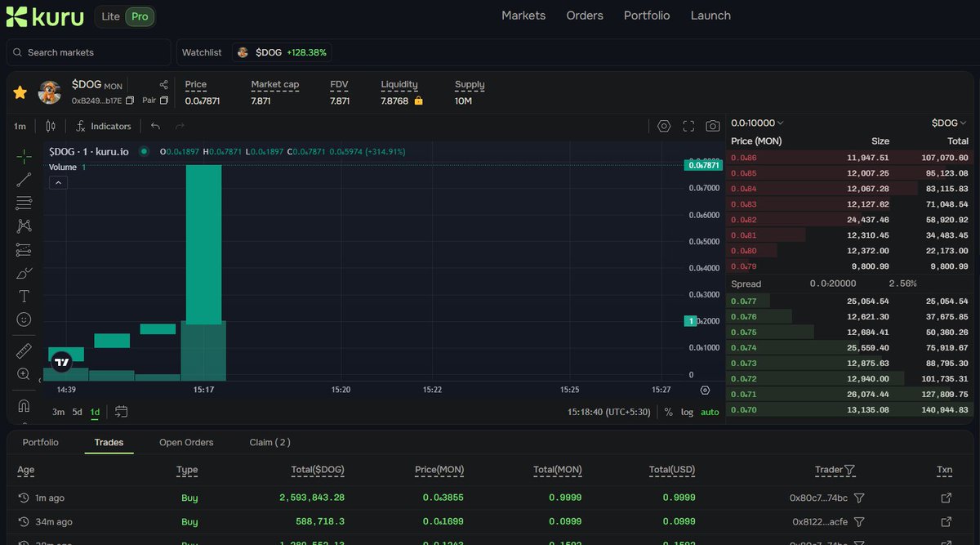The image size is (980, 545).
Task: Open price scale settings gear
Action: click(706, 391)
